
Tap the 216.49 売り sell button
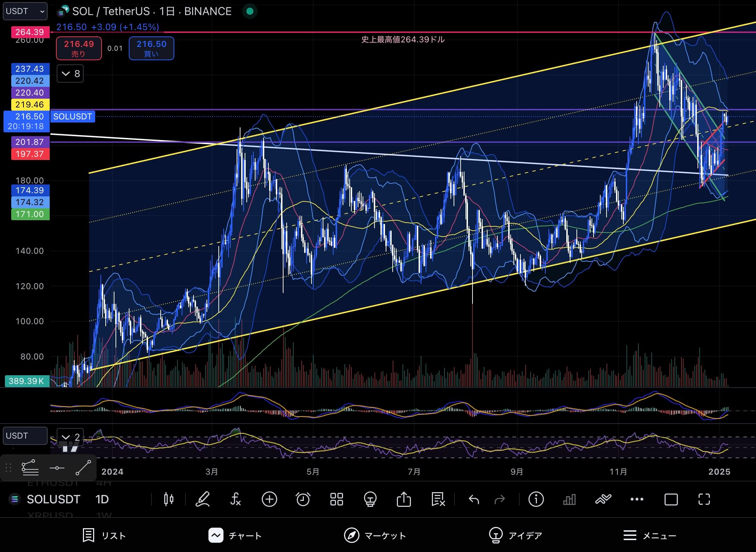pos(79,48)
